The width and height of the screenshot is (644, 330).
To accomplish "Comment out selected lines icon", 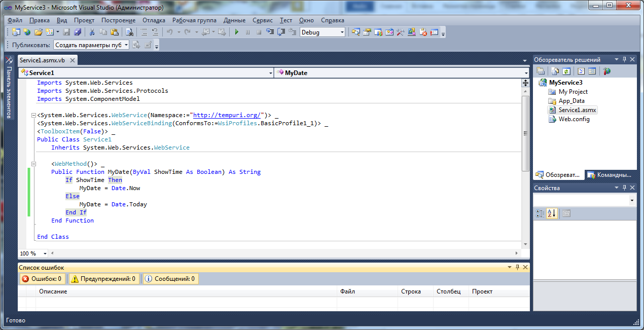I will 144,32.
